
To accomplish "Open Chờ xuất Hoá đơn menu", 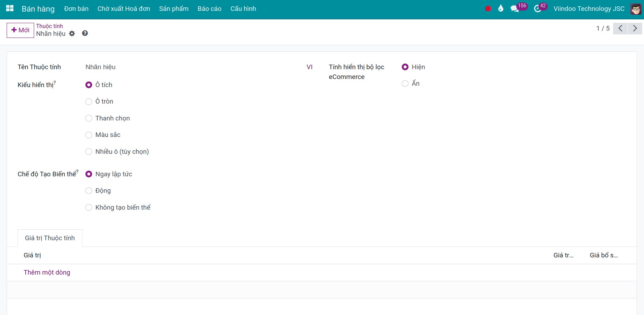I will click(124, 9).
